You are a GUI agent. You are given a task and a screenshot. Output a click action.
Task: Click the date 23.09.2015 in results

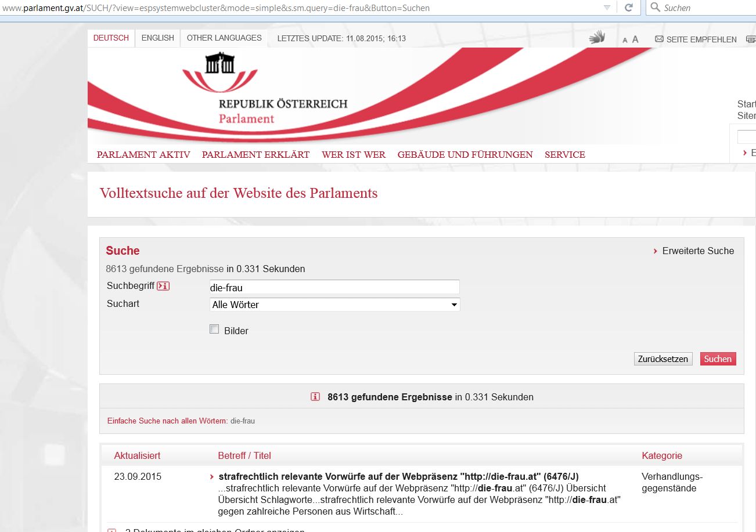[x=138, y=476]
